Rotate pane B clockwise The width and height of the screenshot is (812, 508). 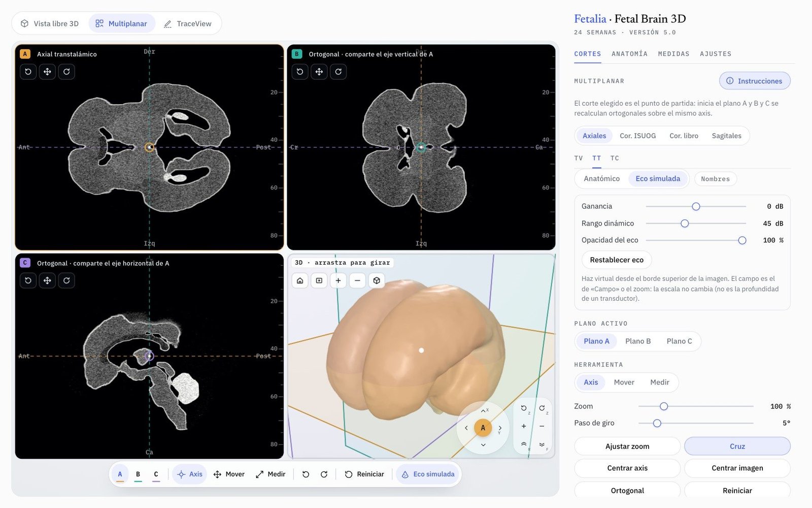tap(339, 72)
